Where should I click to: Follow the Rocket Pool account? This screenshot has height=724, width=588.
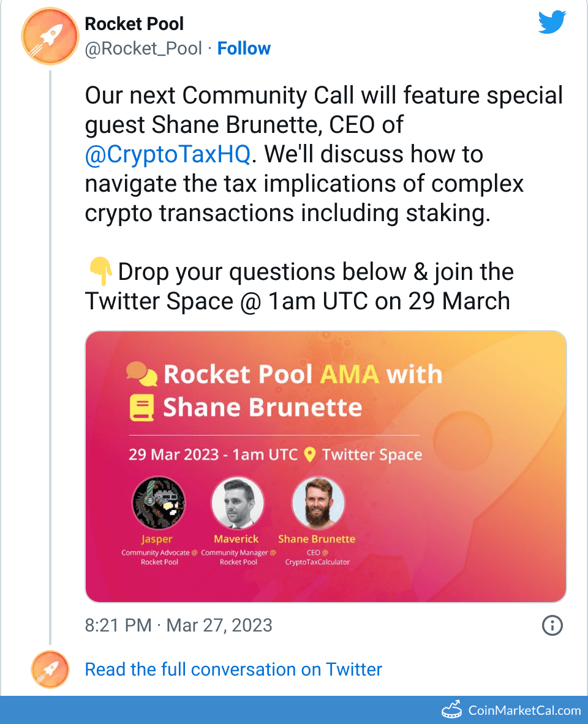click(x=244, y=48)
